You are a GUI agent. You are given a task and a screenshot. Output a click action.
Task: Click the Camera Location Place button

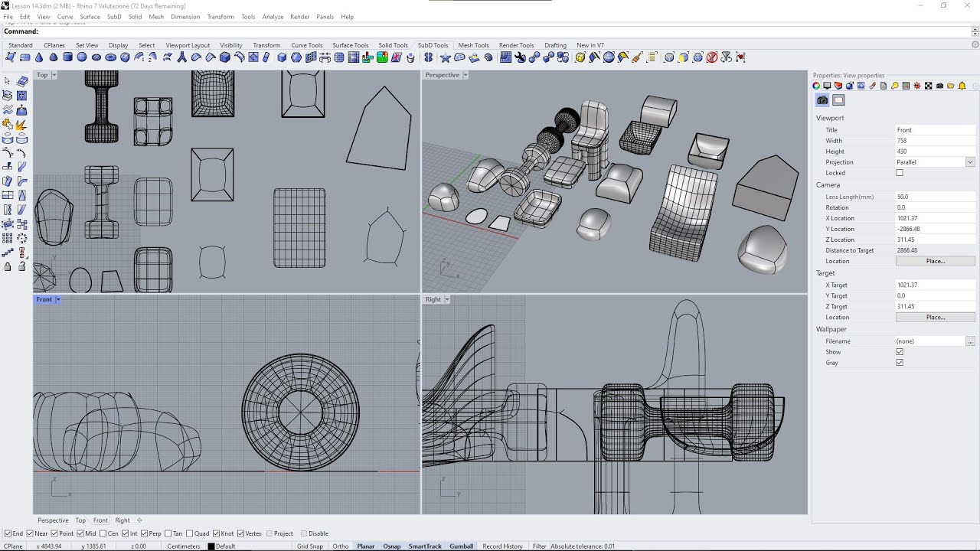935,261
